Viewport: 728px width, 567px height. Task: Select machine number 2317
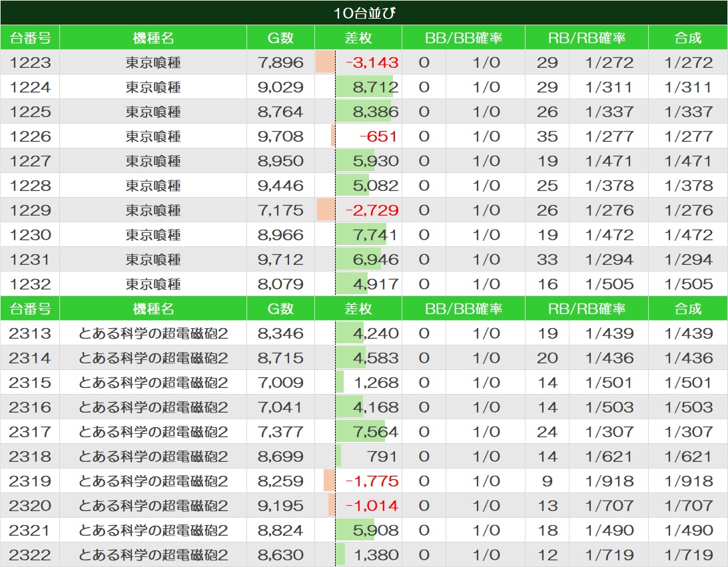tap(30, 431)
